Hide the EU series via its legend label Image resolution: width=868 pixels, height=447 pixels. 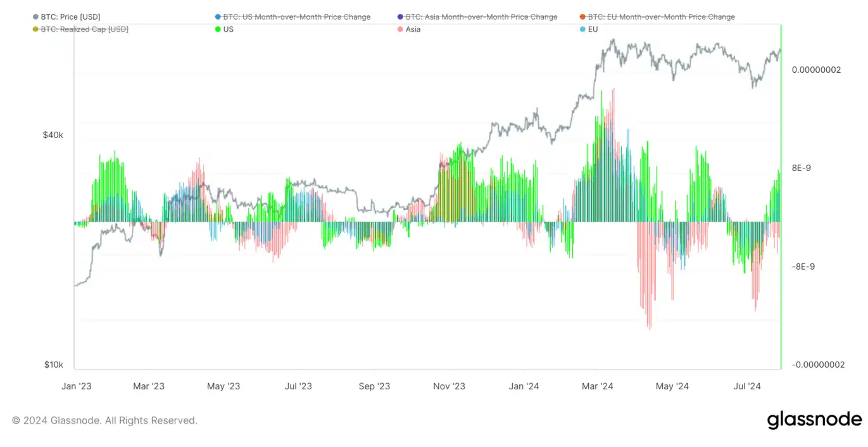[x=593, y=30]
